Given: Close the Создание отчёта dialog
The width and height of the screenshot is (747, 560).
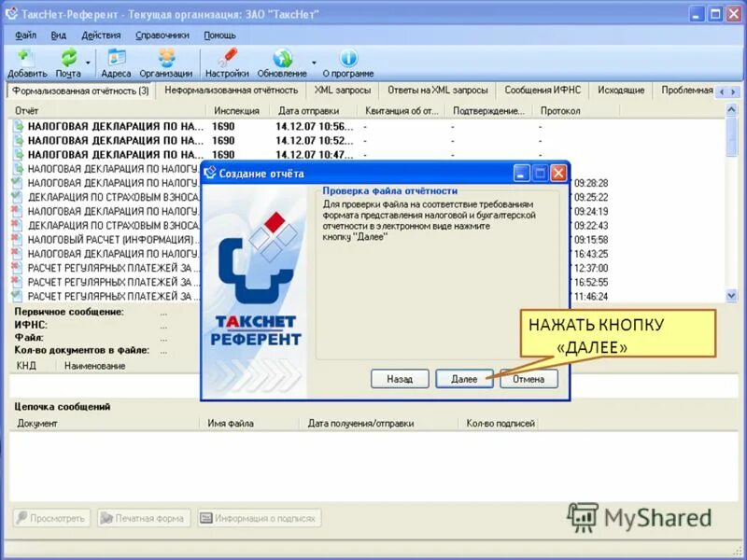Looking at the screenshot, I should click(558, 174).
